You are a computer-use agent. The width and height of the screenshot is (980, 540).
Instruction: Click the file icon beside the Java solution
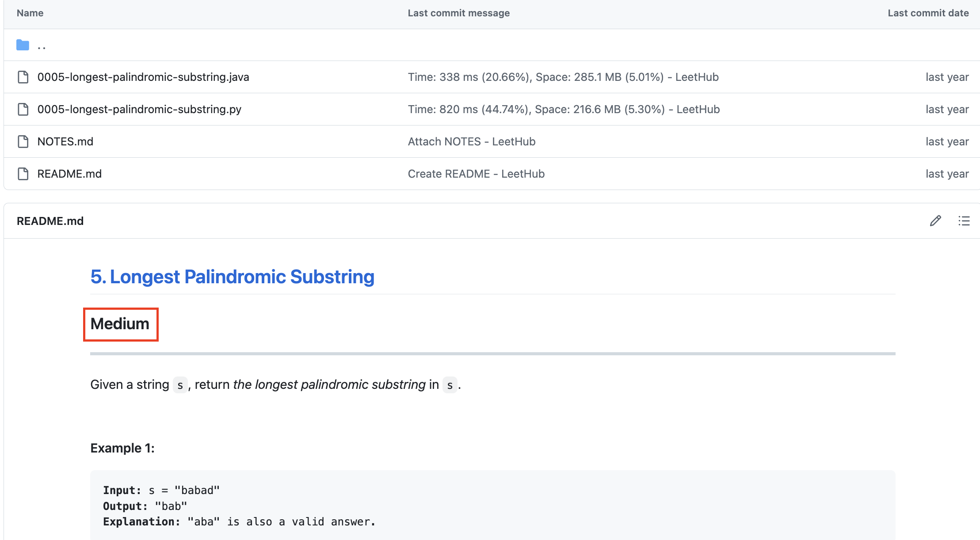click(x=23, y=77)
